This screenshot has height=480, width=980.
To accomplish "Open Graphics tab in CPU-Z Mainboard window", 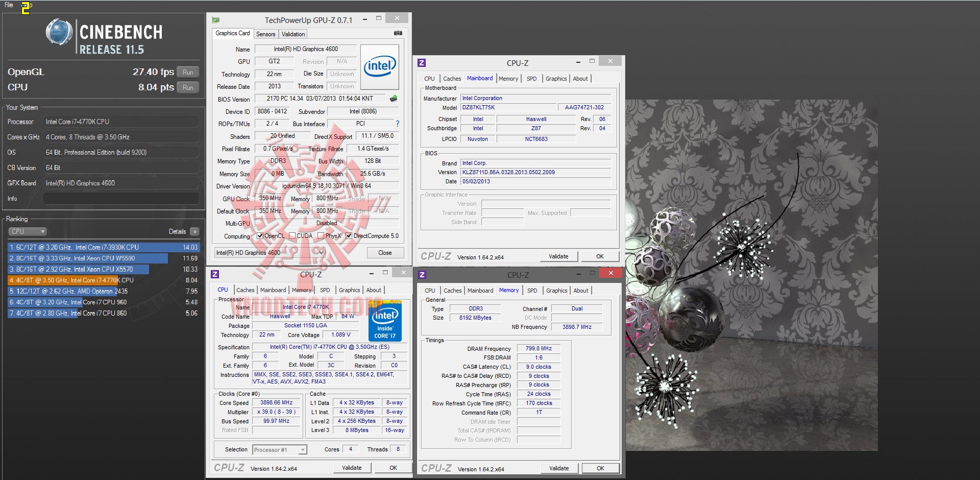I will tap(556, 79).
